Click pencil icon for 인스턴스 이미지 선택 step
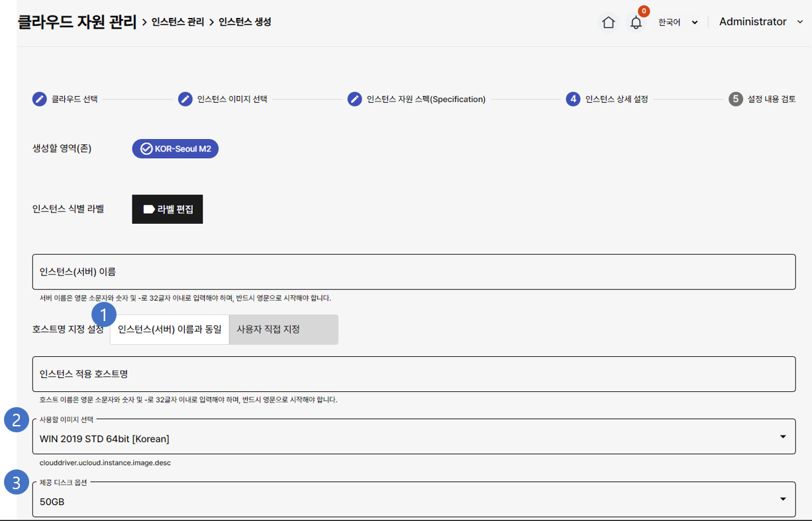The height and width of the screenshot is (521, 812). point(185,99)
